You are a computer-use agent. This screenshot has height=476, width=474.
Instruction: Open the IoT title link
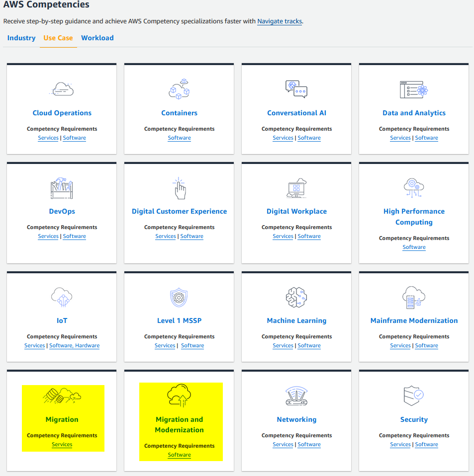pyautogui.click(x=62, y=320)
